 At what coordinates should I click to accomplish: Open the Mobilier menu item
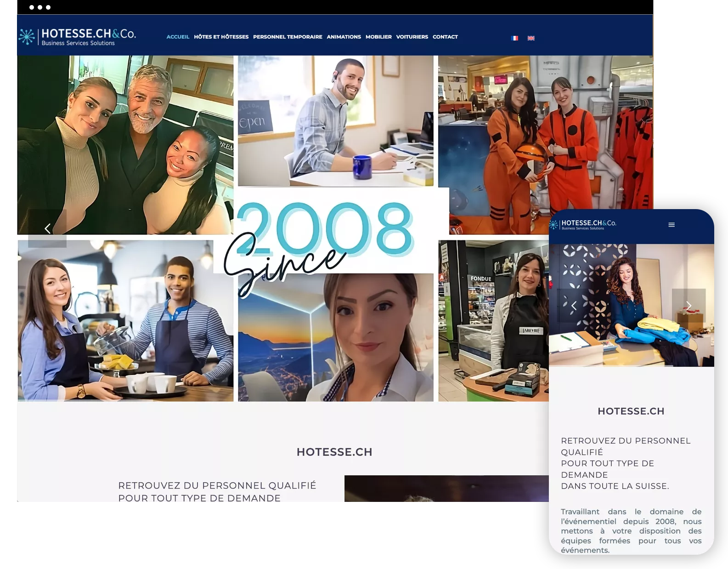pos(378,37)
